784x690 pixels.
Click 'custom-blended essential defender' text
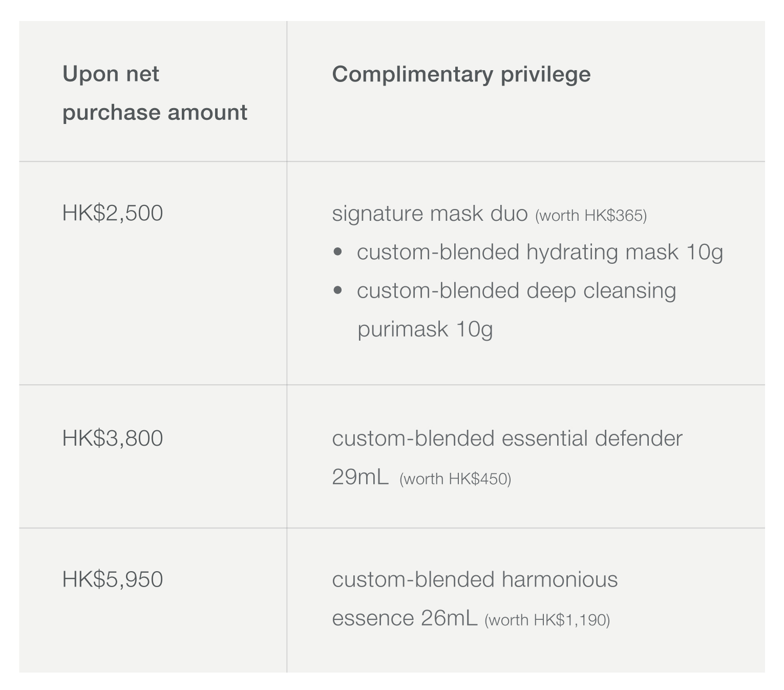point(507,438)
